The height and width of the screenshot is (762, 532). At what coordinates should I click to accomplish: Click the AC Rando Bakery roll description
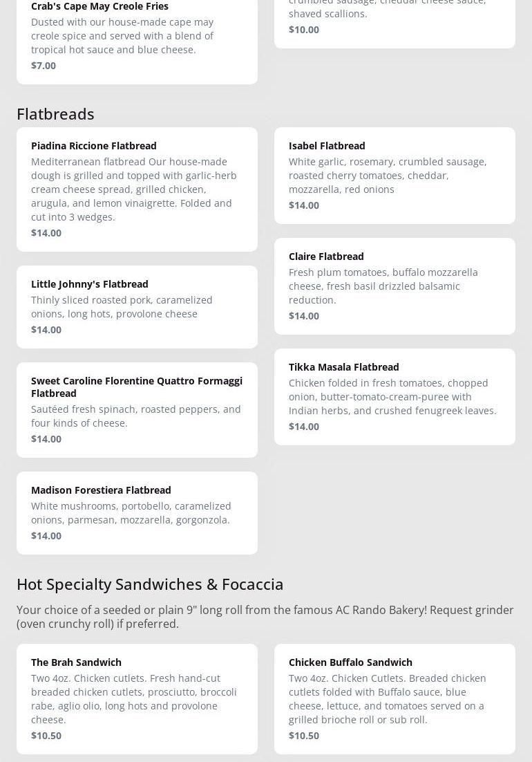pos(265,617)
